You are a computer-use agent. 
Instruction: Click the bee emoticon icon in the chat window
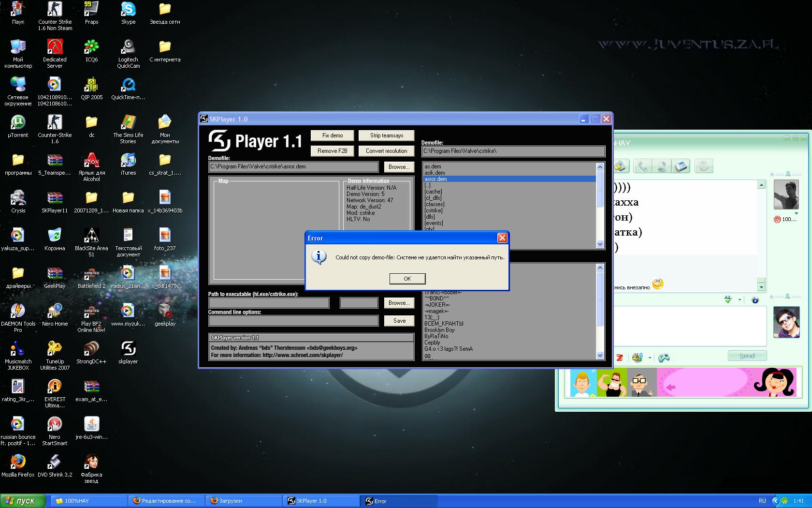(x=638, y=358)
